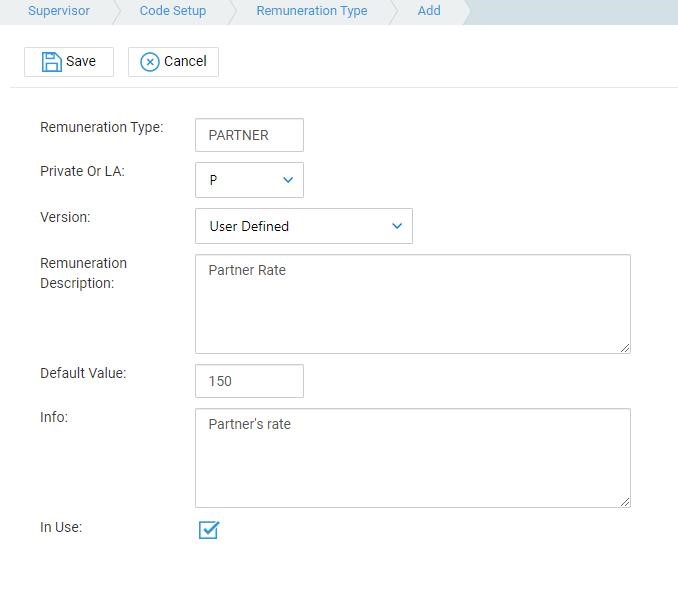Viewport: 678px width, 590px height.
Task: Grab the Info textarea resize handle
Action: pyautogui.click(x=625, y=502)
